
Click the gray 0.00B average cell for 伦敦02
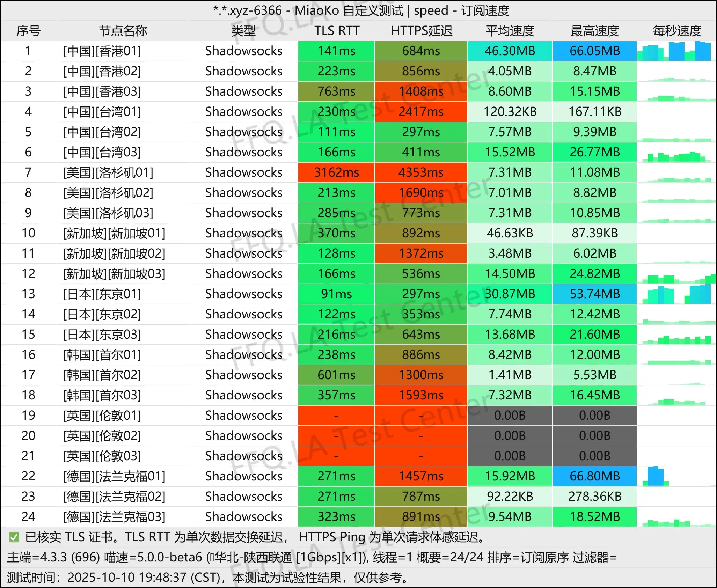point(510,436)
